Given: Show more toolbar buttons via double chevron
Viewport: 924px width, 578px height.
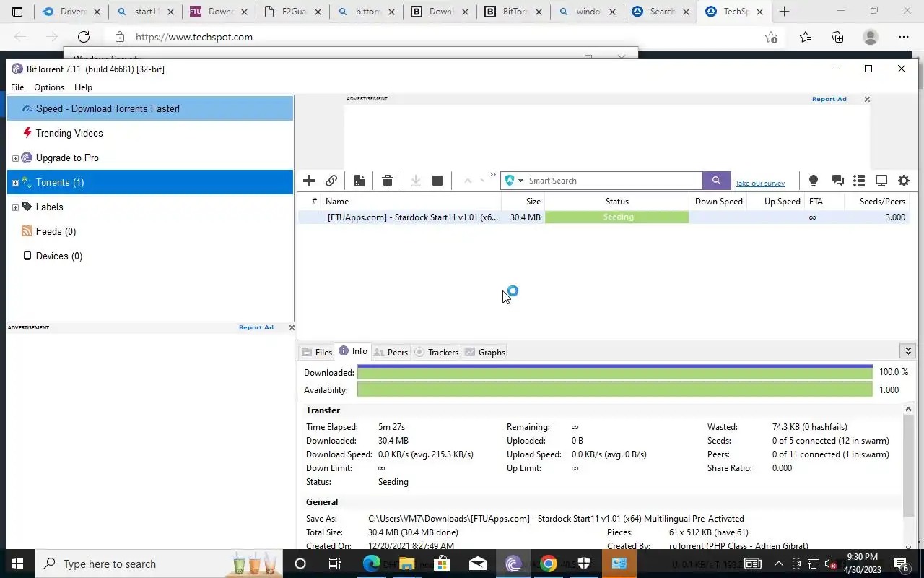Looking at the screenshot, I should point(493,175).
